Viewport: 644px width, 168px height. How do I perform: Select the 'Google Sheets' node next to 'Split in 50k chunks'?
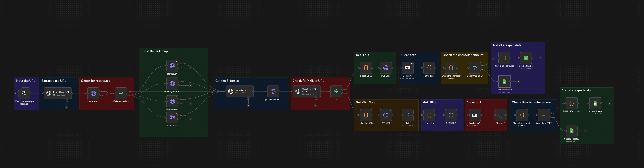tap(595, 103)
